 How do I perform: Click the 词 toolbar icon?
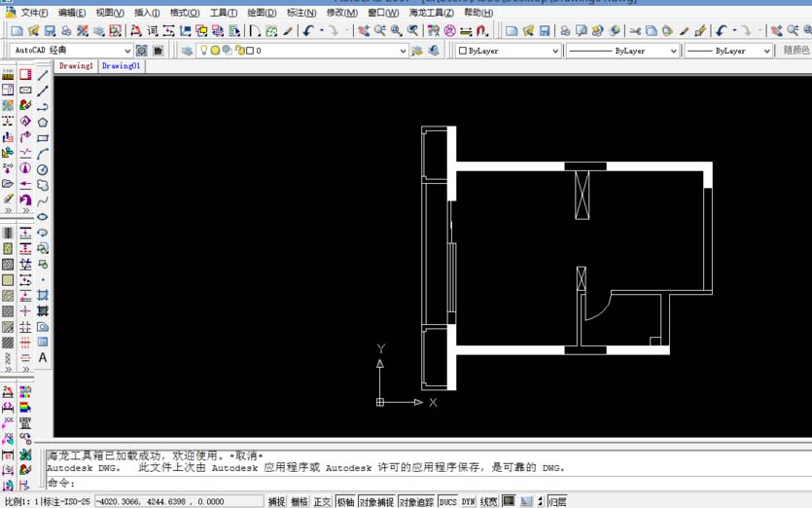[x=153, y=31]
